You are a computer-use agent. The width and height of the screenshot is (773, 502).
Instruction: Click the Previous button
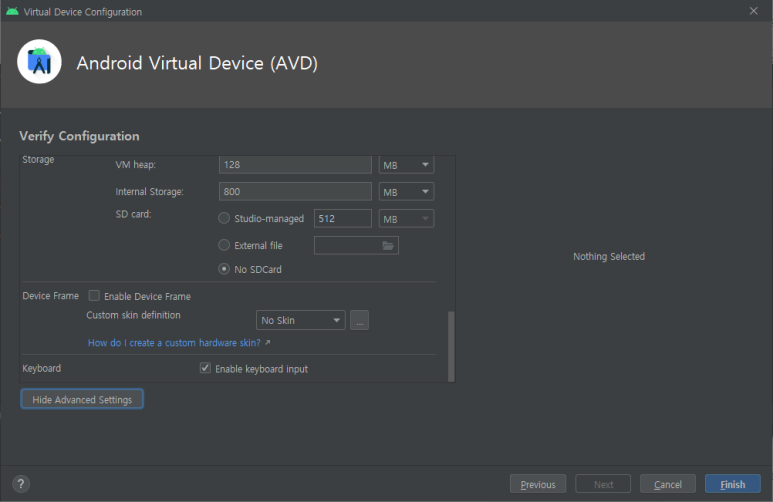click(538, 484)
